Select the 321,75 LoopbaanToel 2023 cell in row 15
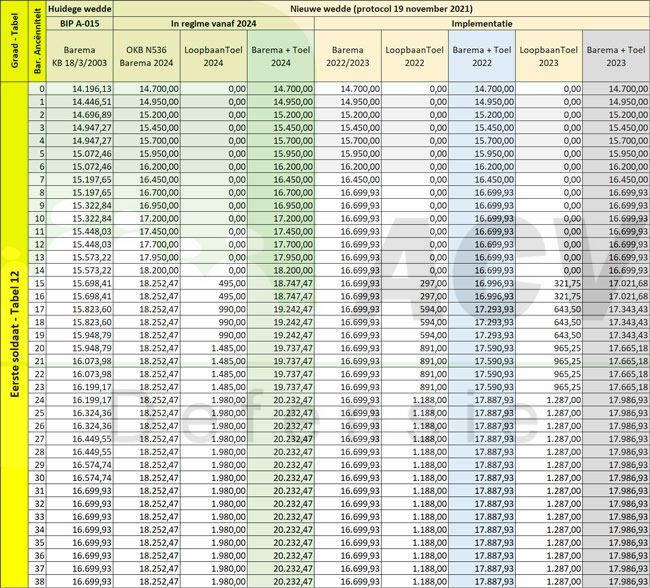The width and height of the screenshot is (650, 588). pyautogui.click(x=549, y=283)
